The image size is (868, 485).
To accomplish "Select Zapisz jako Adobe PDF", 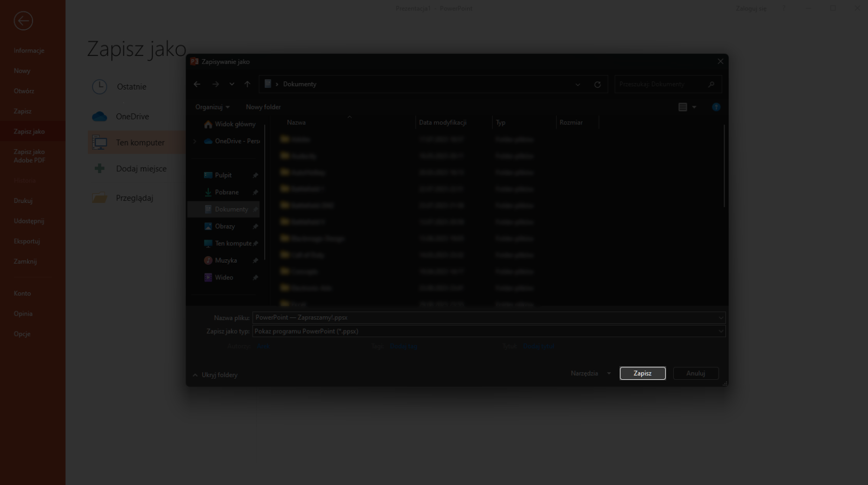I will click(29, 156).
